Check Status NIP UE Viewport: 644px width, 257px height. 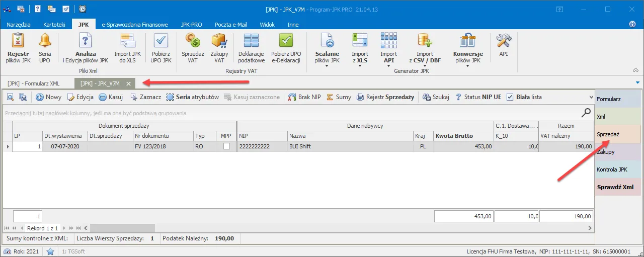(478, 97)
